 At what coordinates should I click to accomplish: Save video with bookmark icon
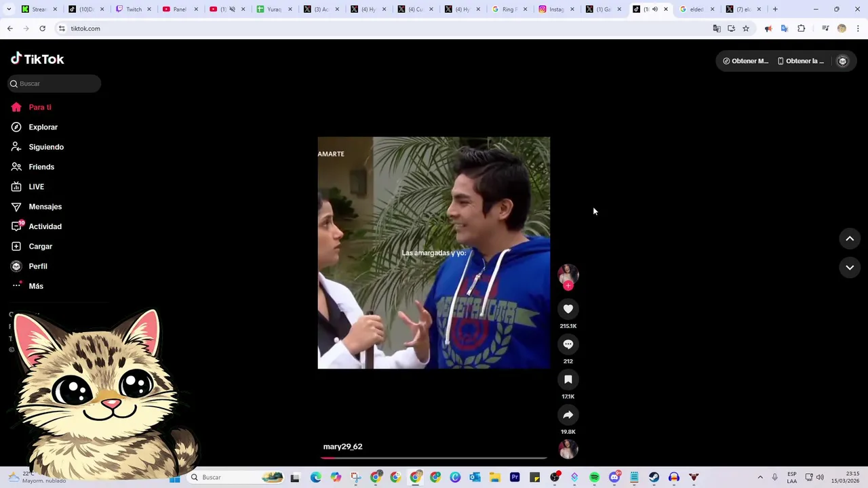[568, 380]
